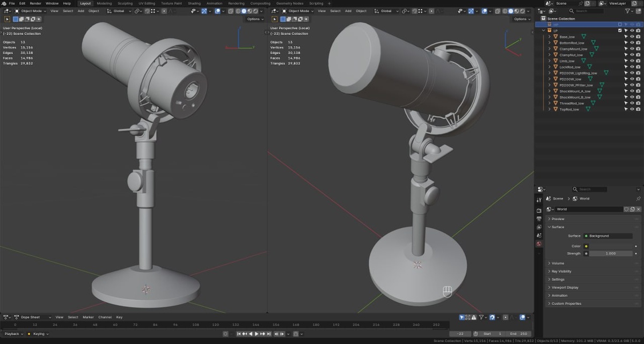Image resolution: width=644 pixels, height=344 pixels.
Task: Switch to the UV Editing workspace tab
Action: pyautogui.click(x=145, y=3)
